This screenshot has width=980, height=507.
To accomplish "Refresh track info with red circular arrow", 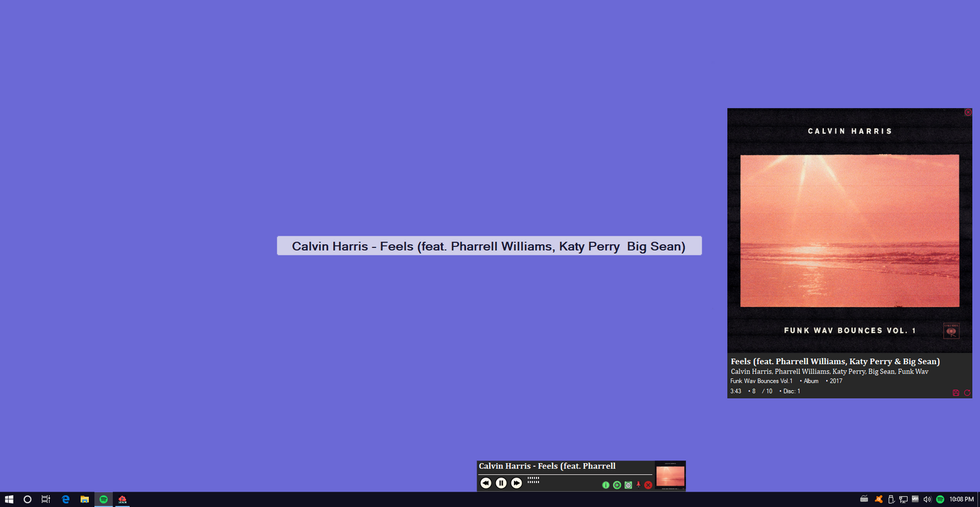I will pos(967,392).
